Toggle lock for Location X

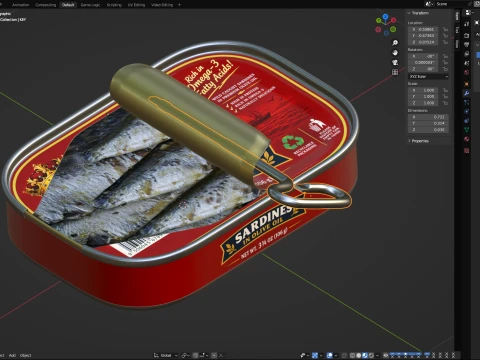[x=445, y=29]
